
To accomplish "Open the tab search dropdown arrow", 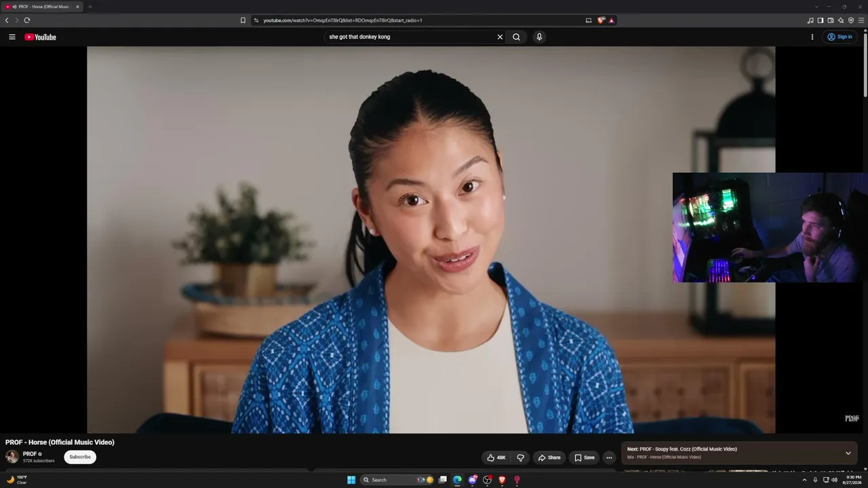I will click(816, 7).
